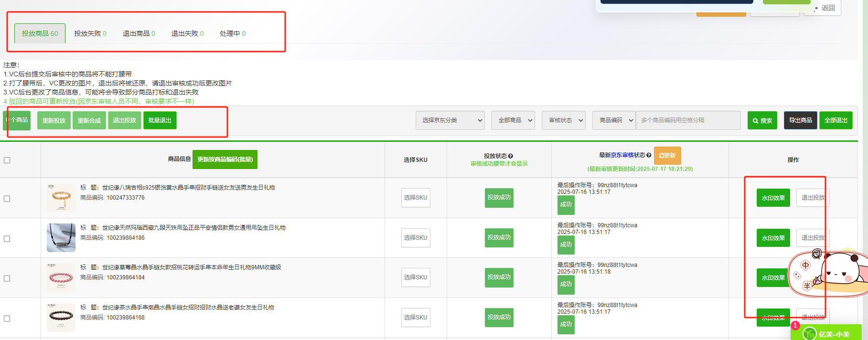The image size is (868, 340).
Task: Open black bead bracelet product thumbnail
Action: click(61, 317)
